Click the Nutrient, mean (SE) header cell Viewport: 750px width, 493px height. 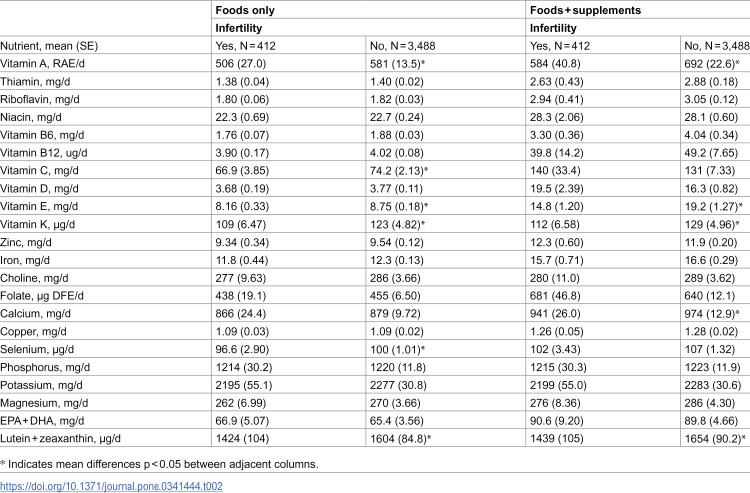[49, 46]
